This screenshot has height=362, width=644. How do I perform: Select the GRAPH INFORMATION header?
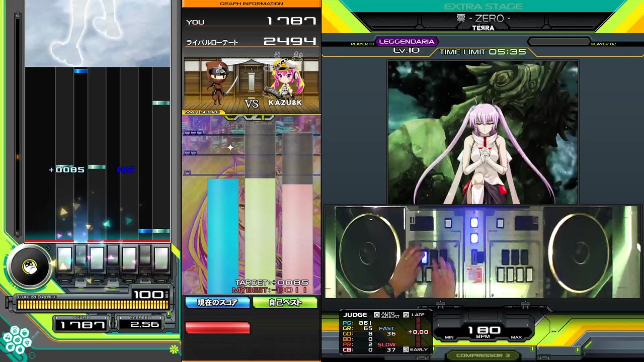pos(252,4)
